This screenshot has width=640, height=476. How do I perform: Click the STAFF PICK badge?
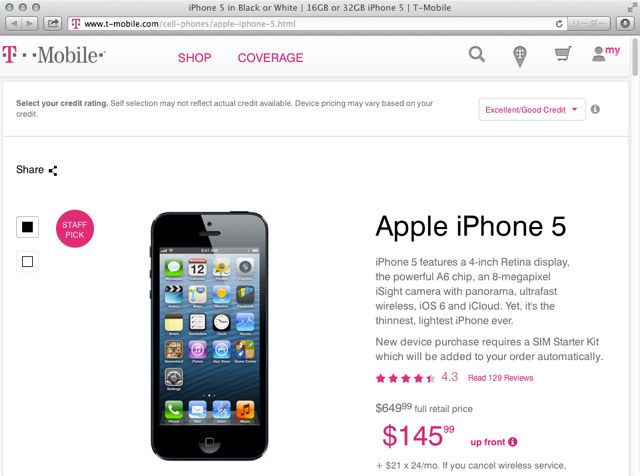(75, 229)
